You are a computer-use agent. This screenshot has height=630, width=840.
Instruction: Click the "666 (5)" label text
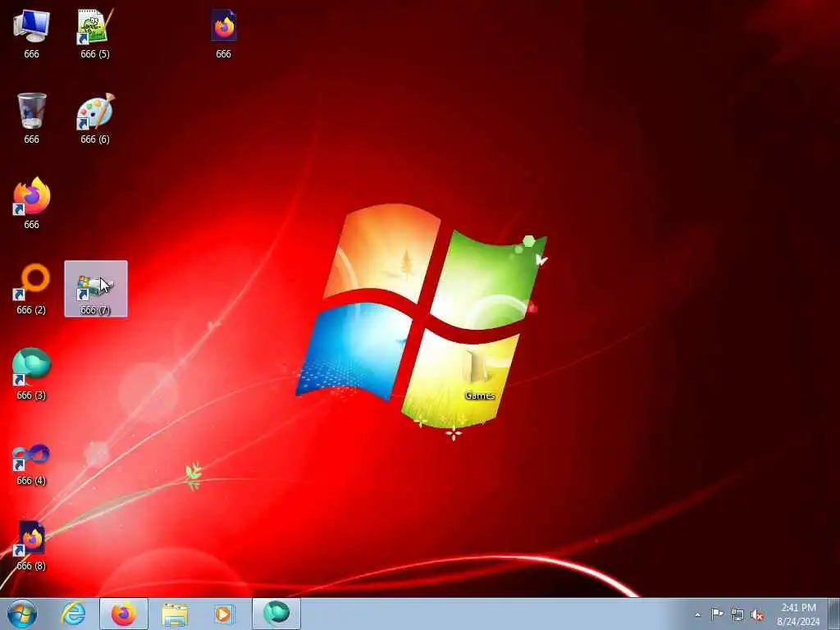[x=95, y=54]
